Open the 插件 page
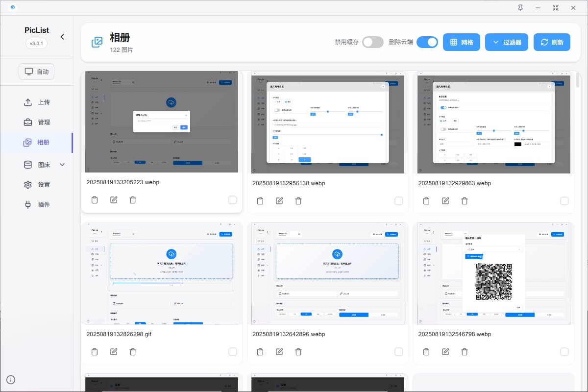This screenshot has width=588, height=392. pos(37,205)
